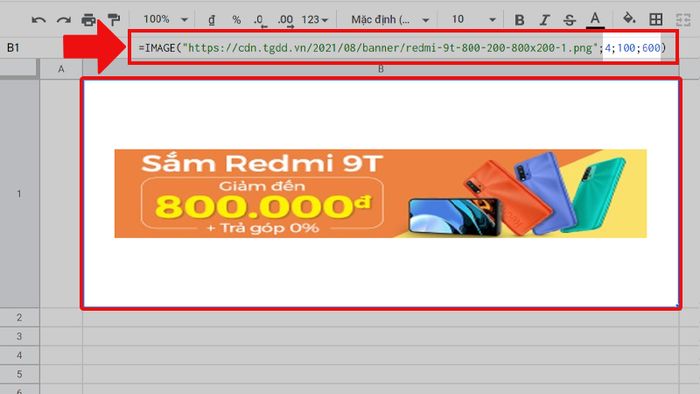700x394 pixels.
Task: Activate the paint format tool
Action: (114, 20)
